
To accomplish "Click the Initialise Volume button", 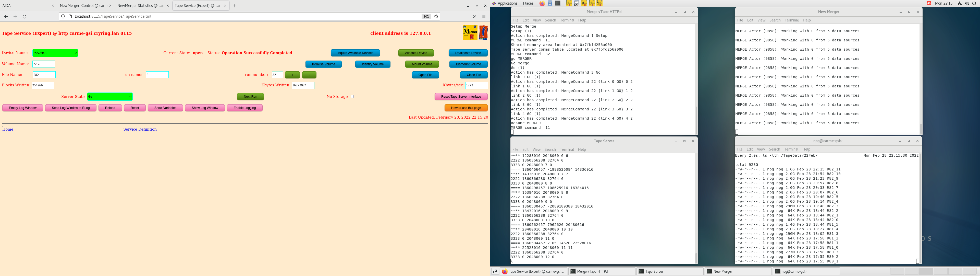I will tap(323, 64).
